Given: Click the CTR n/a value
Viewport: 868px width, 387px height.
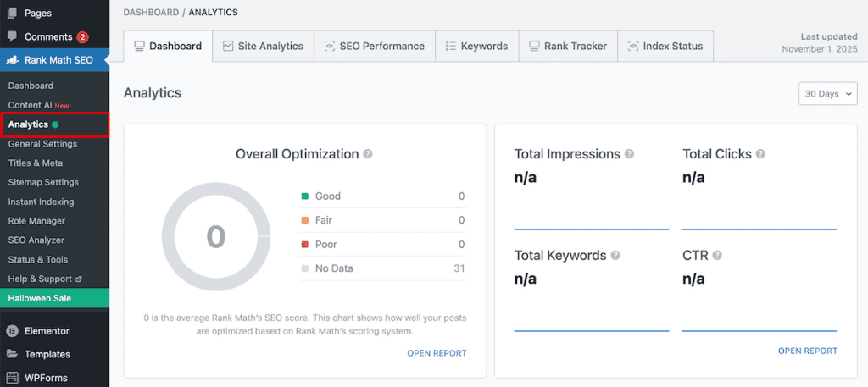Looking at the screenshot, I should [x=693, y=279].
